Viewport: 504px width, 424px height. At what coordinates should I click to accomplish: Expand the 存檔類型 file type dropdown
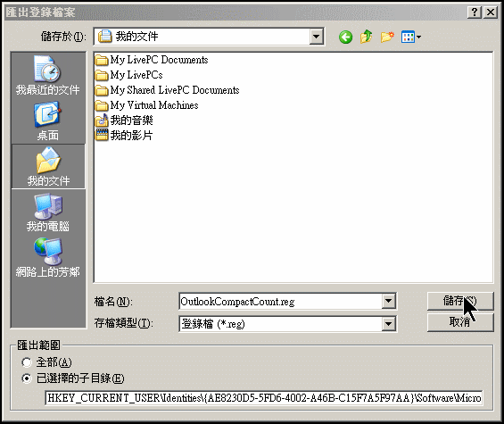click(x=389, y=324)
